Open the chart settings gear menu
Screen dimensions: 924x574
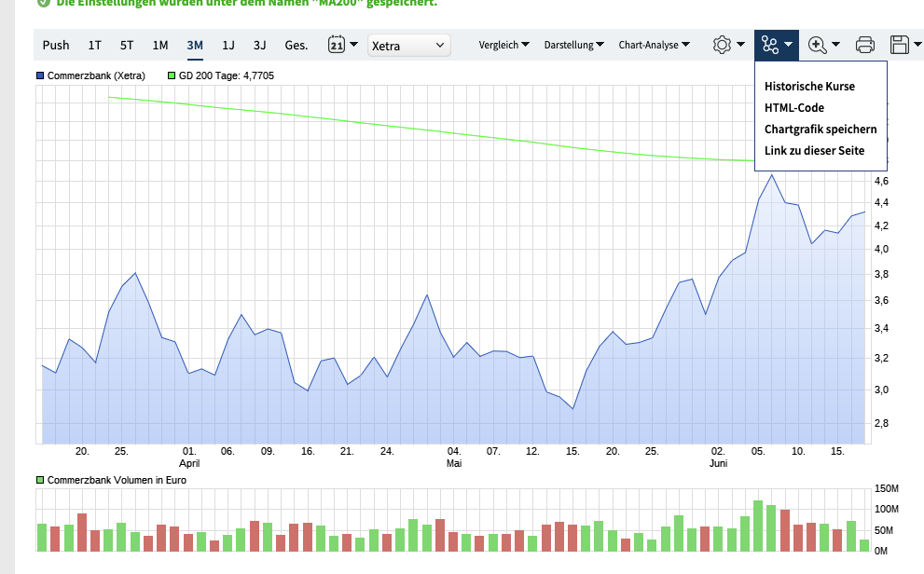[x=722, y=45]
